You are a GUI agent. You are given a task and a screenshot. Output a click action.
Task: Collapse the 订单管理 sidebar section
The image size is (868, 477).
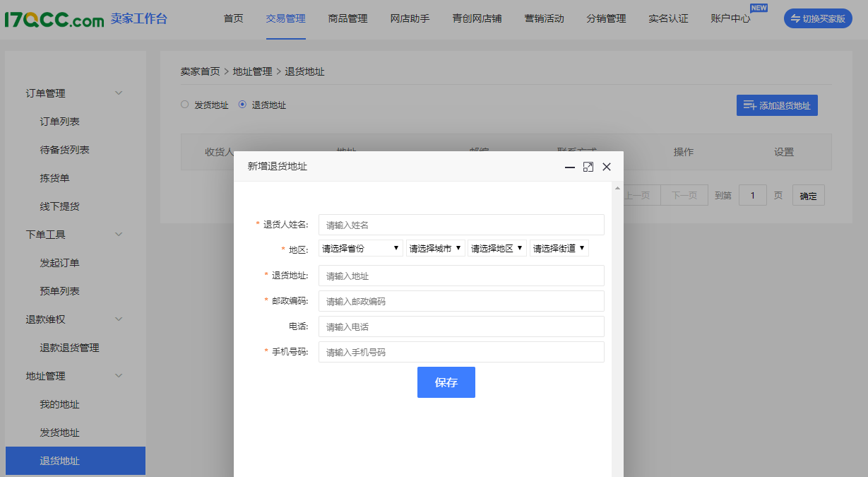[119, 93]
